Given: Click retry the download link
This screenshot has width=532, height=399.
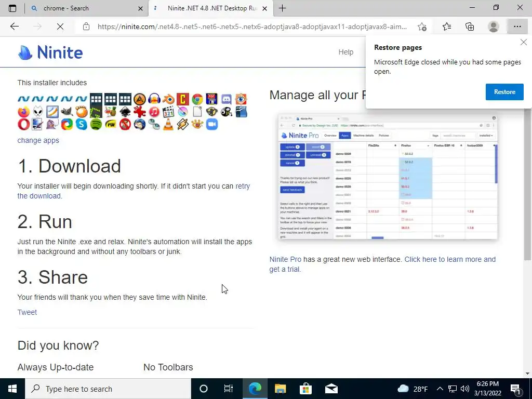Looking at the screenshot, I should pyautogui.click(x=134, y=191).
